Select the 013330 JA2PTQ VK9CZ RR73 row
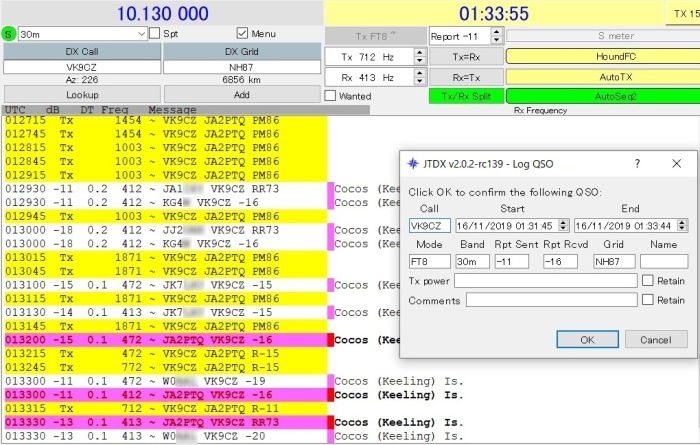The width and height of the screenshot is (700, 445). [x=166, y=422]
